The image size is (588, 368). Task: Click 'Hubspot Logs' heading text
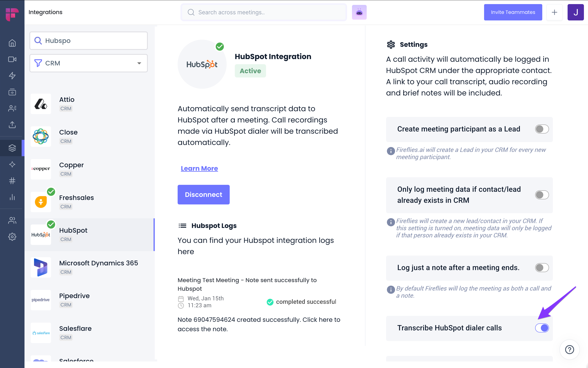pyautogui.click(x=214, y=226)
